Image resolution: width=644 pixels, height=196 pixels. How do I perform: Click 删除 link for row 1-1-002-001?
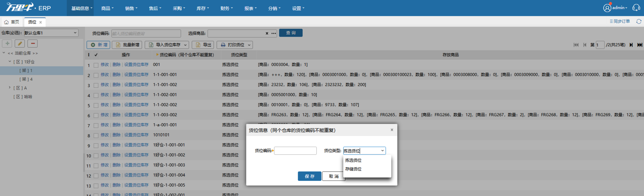click(x=116, y=95)
